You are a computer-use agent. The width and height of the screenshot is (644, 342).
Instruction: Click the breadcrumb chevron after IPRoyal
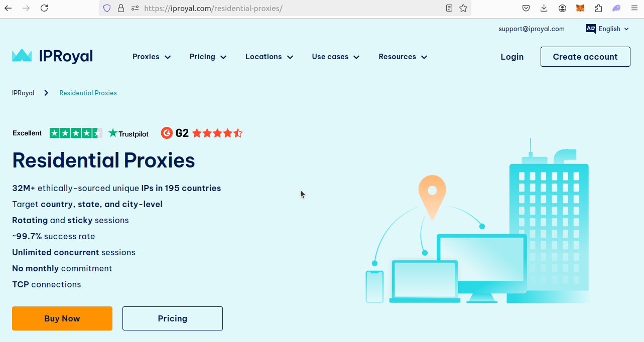tap(46, 93)
